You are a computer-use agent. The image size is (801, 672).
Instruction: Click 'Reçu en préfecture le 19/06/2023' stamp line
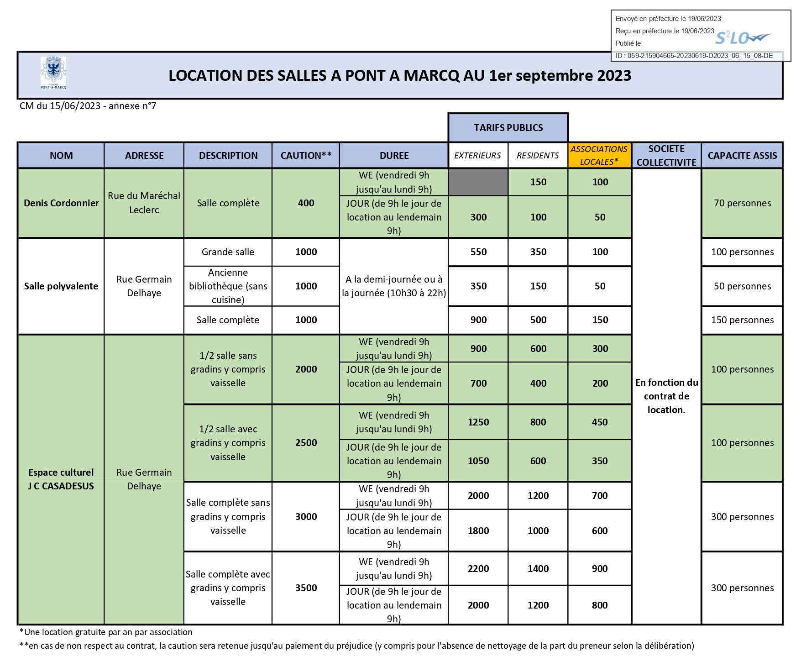(x=665, y=31)
